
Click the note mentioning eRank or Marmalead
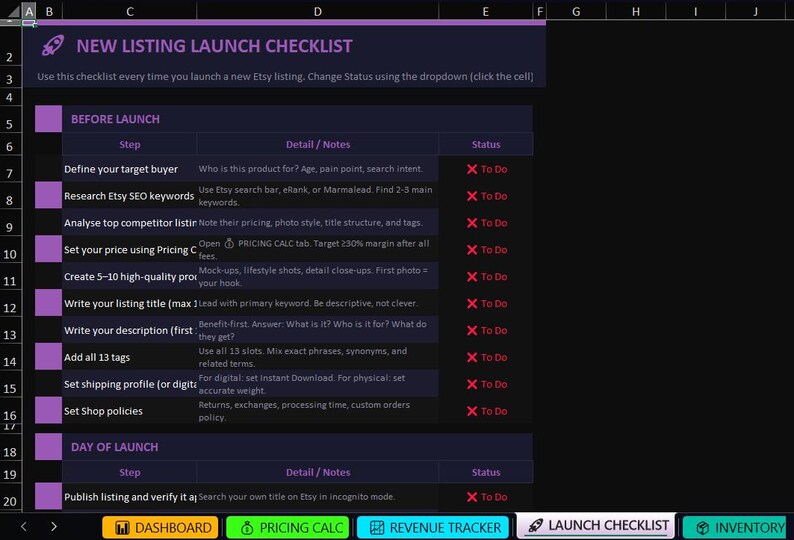(317, 196)
